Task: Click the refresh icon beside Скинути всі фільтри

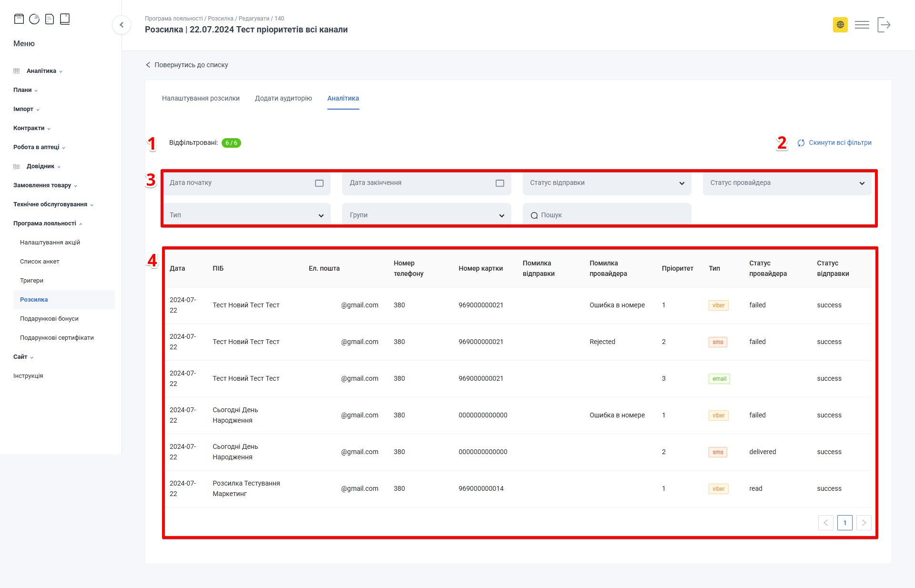Action: [801, 143]
